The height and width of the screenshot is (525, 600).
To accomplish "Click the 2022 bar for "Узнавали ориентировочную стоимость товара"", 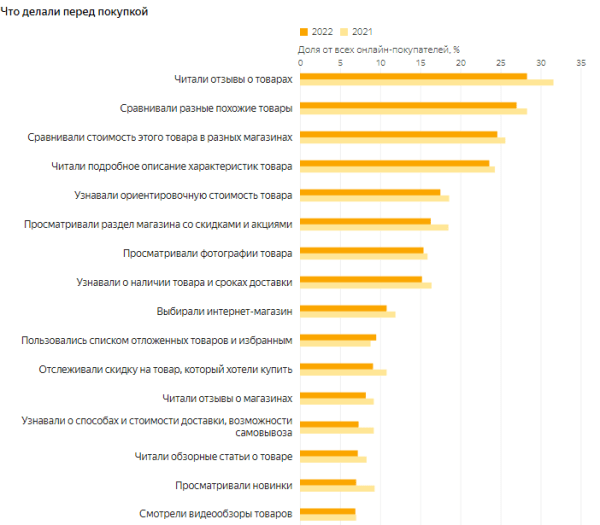I will [x=370, y=192].
